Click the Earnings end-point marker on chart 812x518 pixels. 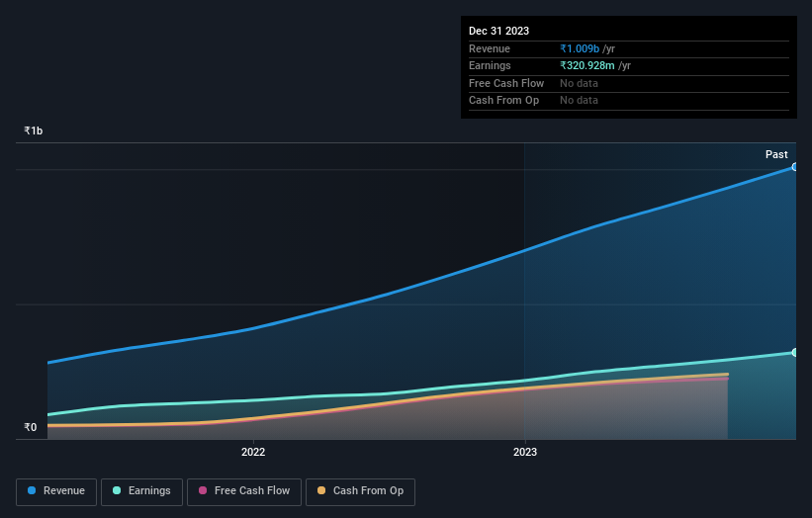(795, 352)
